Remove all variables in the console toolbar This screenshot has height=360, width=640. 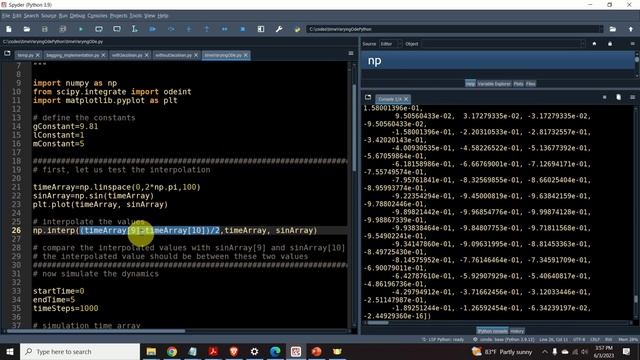[x=618, y=97]
